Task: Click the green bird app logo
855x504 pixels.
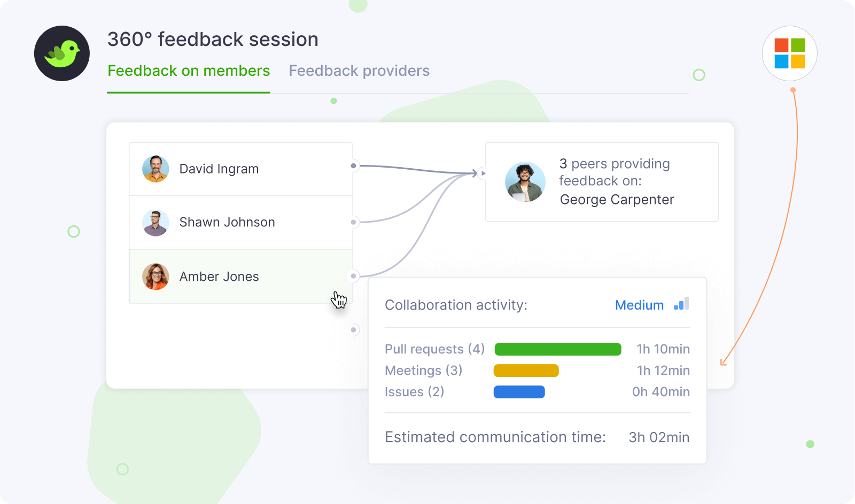Action: (62, 53)
